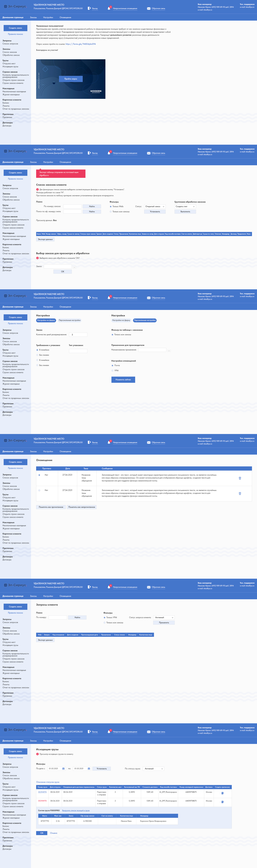Delete the first notification with trash icon
This screenshot has height=868, width=257.
(240, 478)
